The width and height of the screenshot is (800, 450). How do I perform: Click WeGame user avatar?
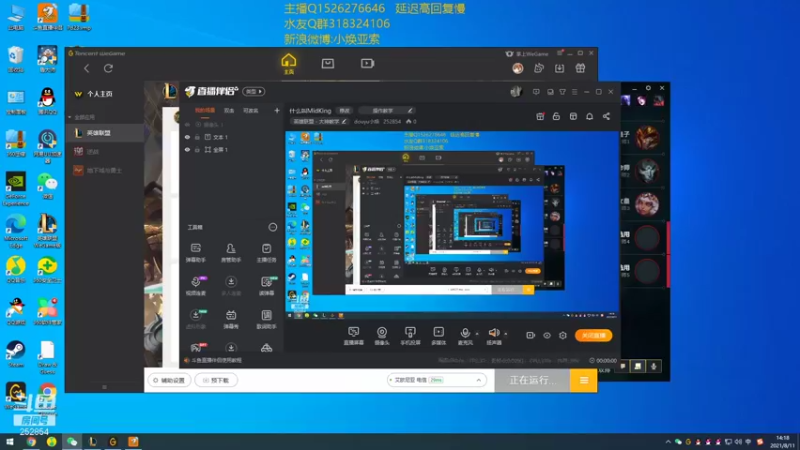pos(518,68)
